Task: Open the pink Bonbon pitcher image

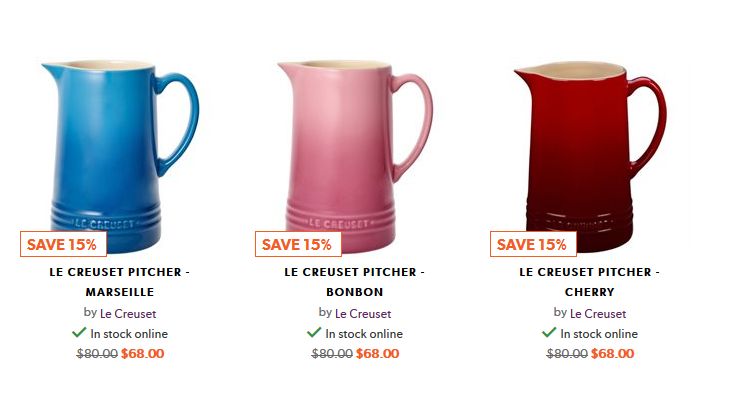Action: pos(355,156)
